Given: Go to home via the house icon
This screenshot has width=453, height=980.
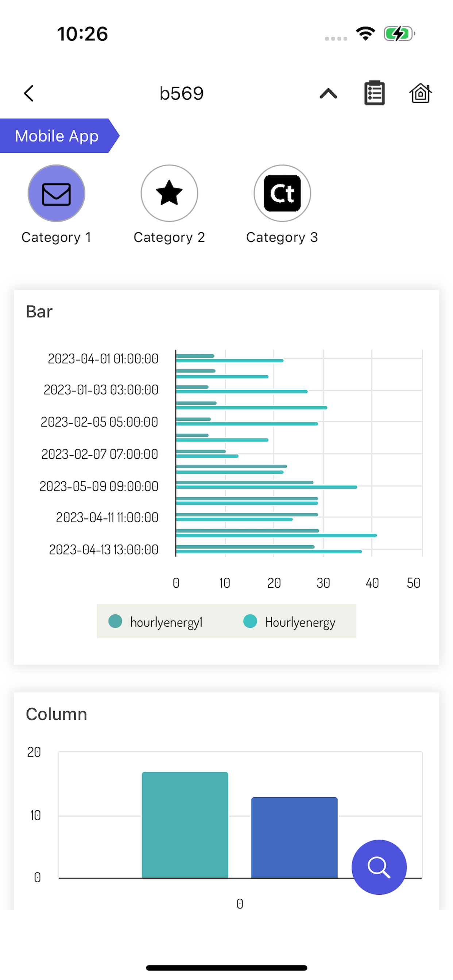Looking at the screenshot, I should [x=420, y=93].
